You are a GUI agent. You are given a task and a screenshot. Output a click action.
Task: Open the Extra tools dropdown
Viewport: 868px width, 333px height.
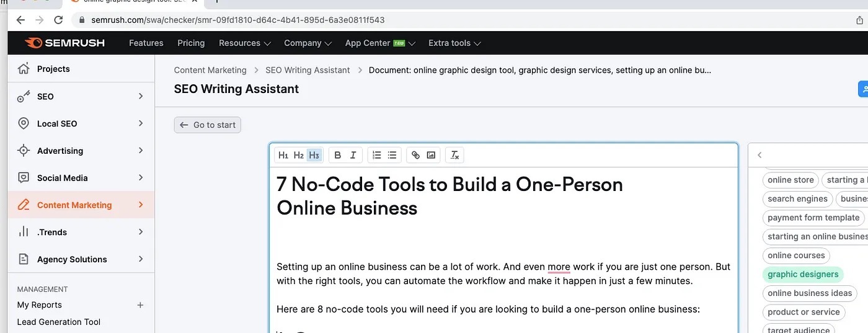pyautogui.click(x=454, y=43)
